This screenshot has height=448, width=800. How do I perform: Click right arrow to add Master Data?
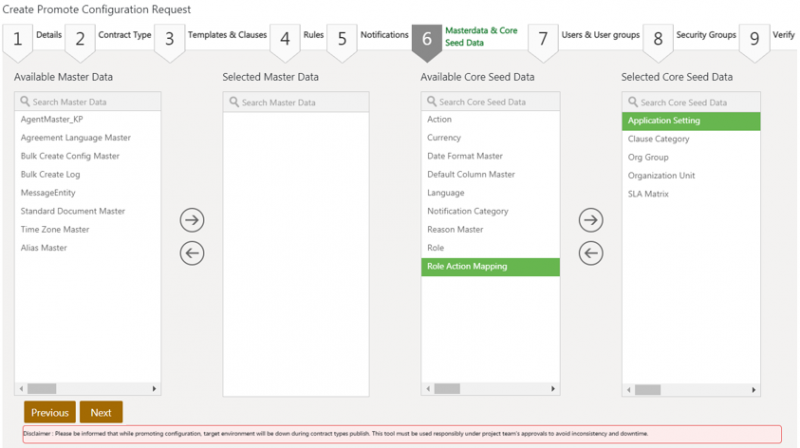192,220
